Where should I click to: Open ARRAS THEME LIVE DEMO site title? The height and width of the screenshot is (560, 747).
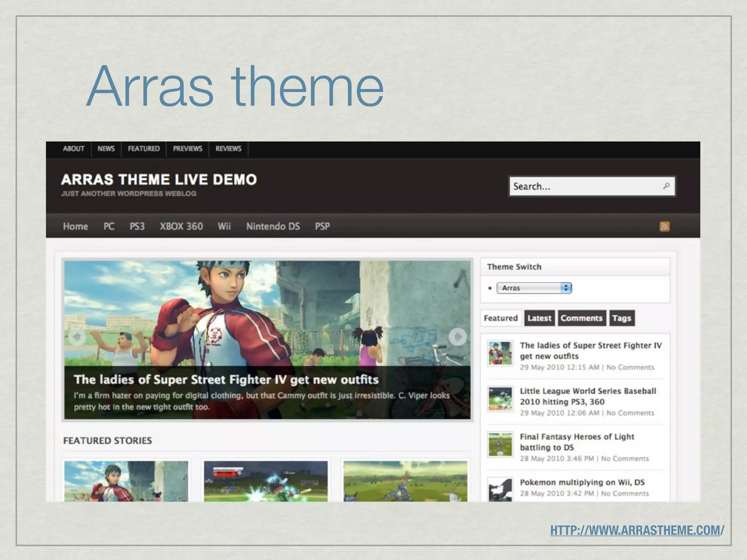[x=159, y=179]
